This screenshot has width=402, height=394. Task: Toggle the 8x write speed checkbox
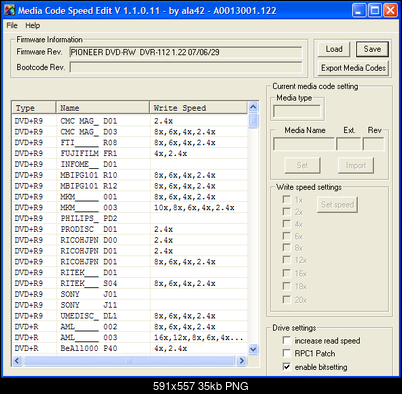click(x=286, y=248)
